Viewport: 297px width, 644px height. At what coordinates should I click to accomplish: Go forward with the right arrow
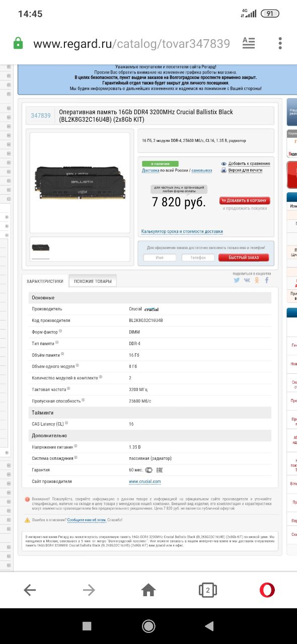89,590
